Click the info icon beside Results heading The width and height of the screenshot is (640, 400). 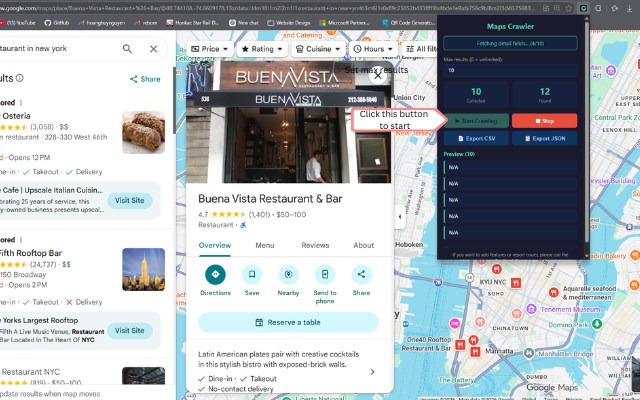click(20, 78)
